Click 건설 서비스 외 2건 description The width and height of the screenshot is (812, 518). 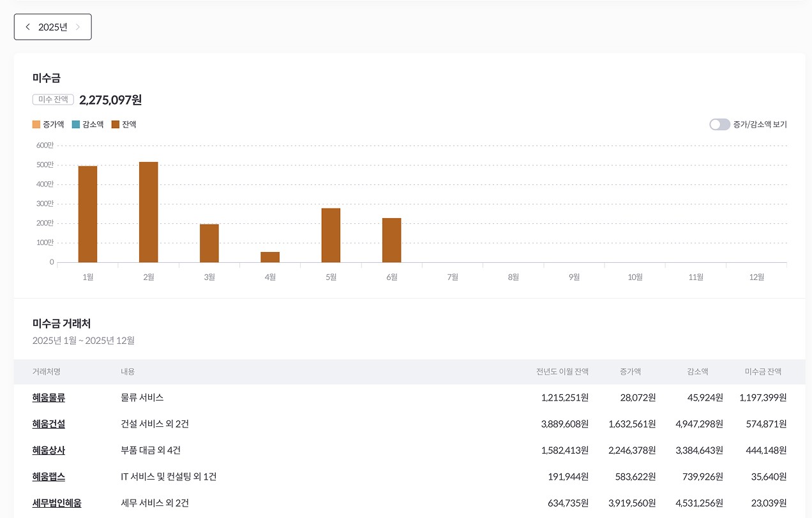click(154, 424)
